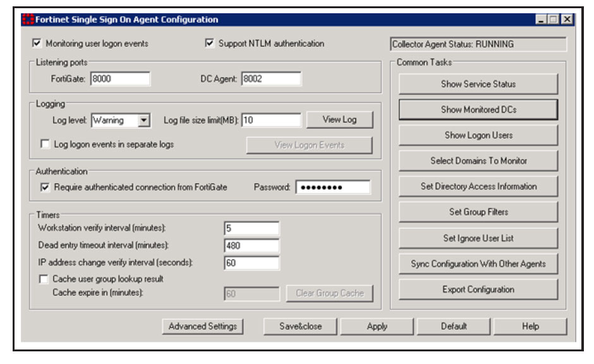Disable Support NTLM authentication checkbox
Image resolution: width=594 pixels, height=364 pixels.
coord(210,43)
